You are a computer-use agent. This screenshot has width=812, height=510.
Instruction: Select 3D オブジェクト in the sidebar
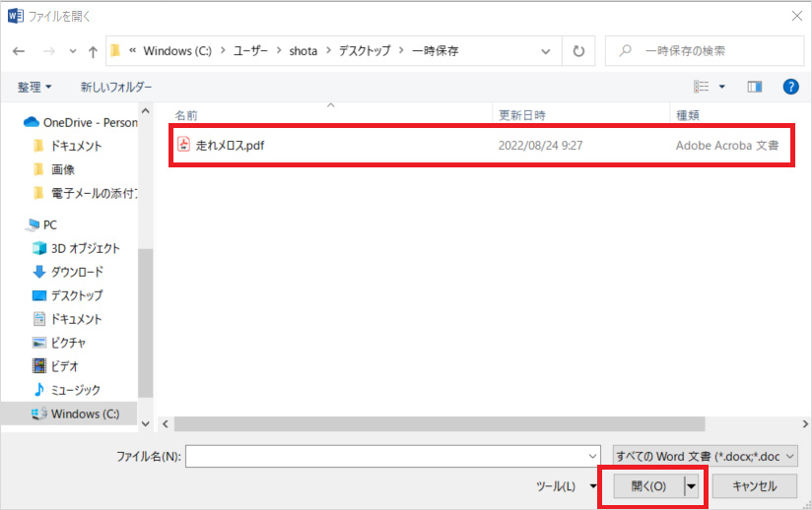[76, 248]
